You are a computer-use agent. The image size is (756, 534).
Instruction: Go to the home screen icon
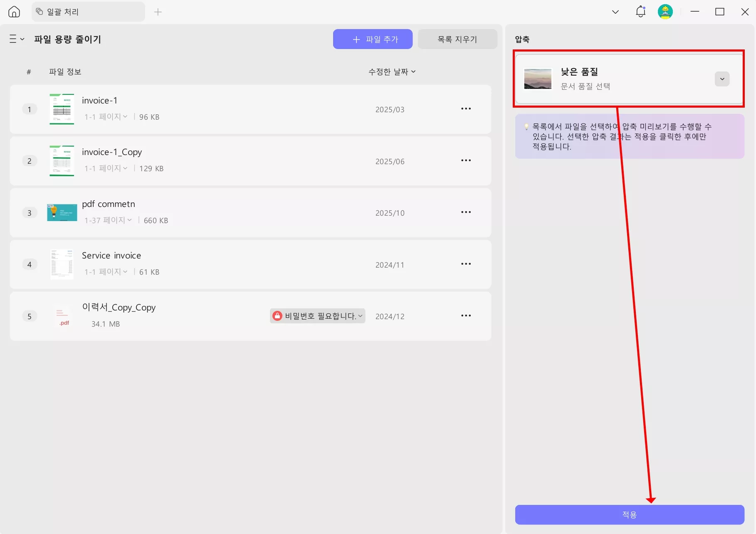click(14, 12)
